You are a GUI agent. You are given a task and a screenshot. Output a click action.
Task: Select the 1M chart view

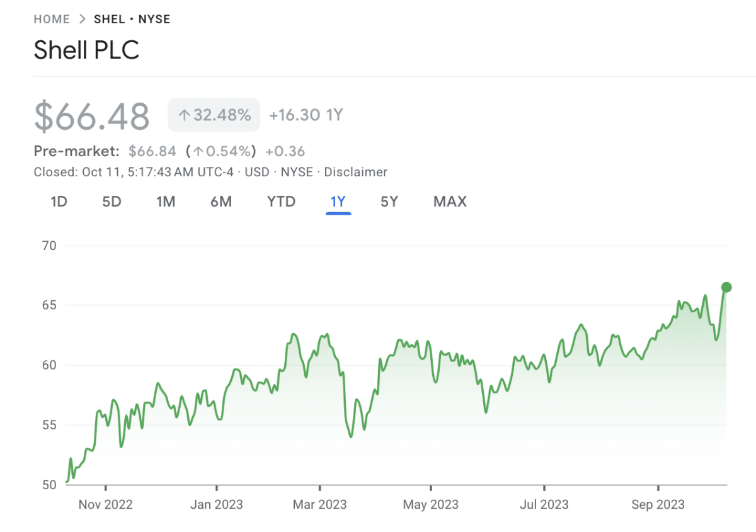pos(166,201)
